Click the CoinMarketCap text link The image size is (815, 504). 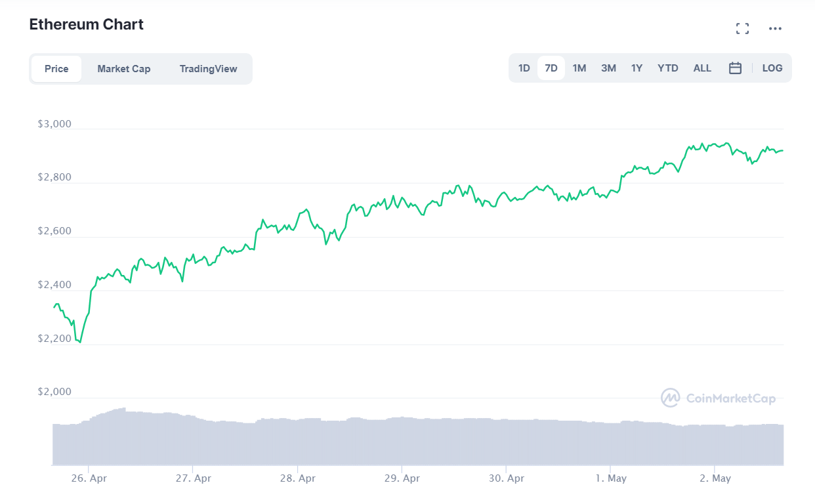pos(730,398)
